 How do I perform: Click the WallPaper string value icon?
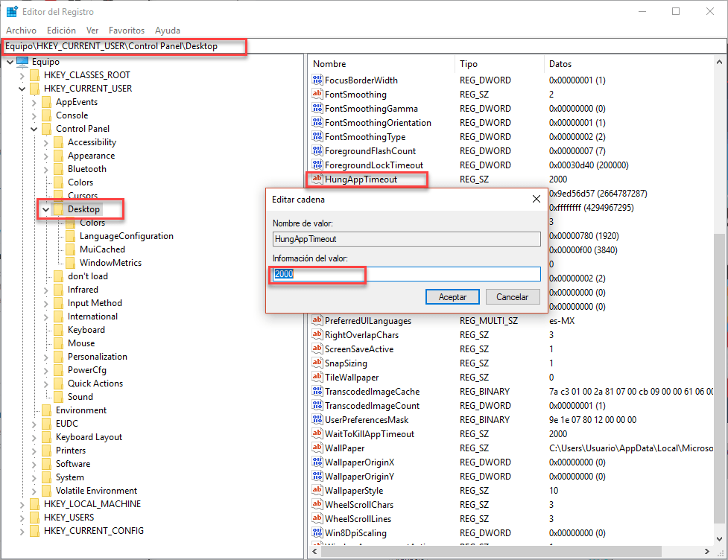(317, 448)
